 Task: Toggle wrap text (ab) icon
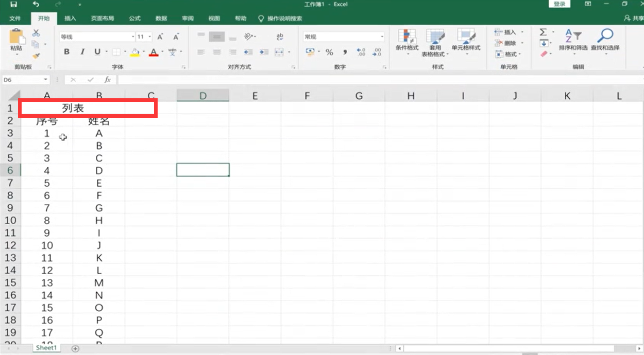(280, 37)
